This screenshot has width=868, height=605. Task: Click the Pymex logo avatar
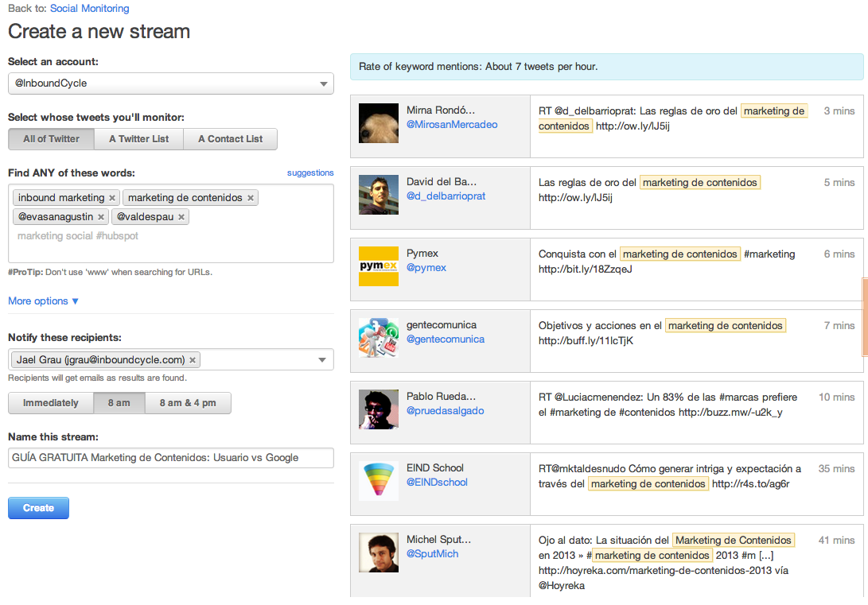379,266
